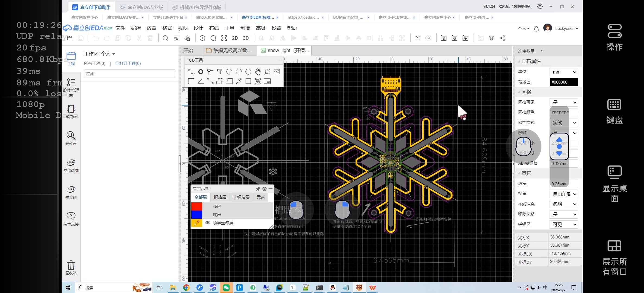
Task: Click the DRC check toolbar icon
Action: click(x=428, y=38)
